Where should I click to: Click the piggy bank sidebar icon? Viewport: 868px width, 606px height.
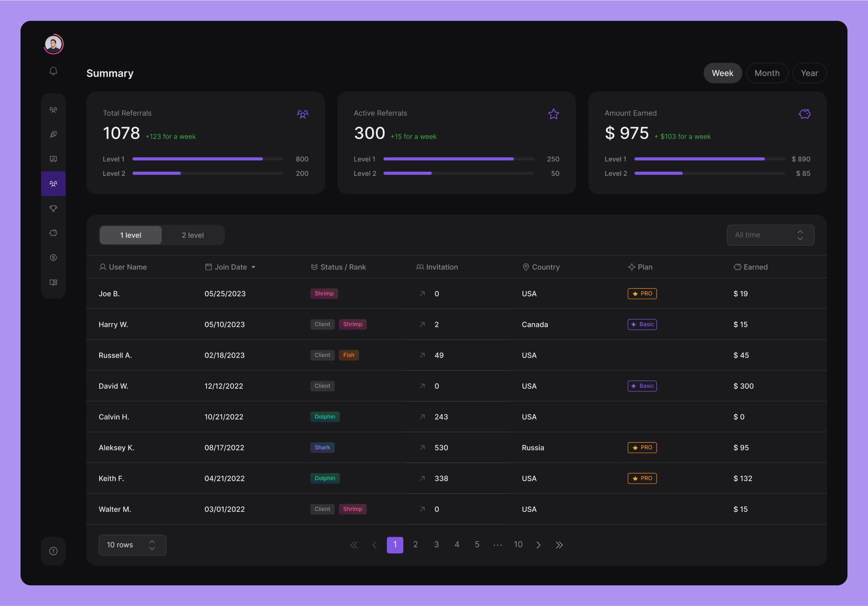53,233
